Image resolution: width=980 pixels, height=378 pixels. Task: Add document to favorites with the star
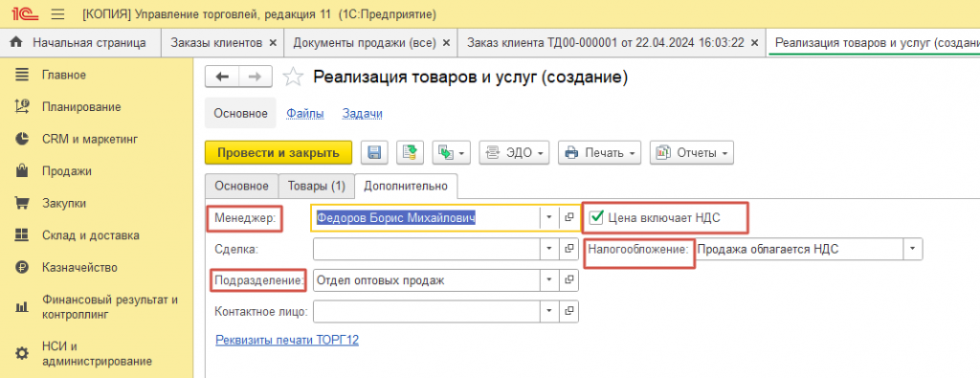click(x=293, y=77)
